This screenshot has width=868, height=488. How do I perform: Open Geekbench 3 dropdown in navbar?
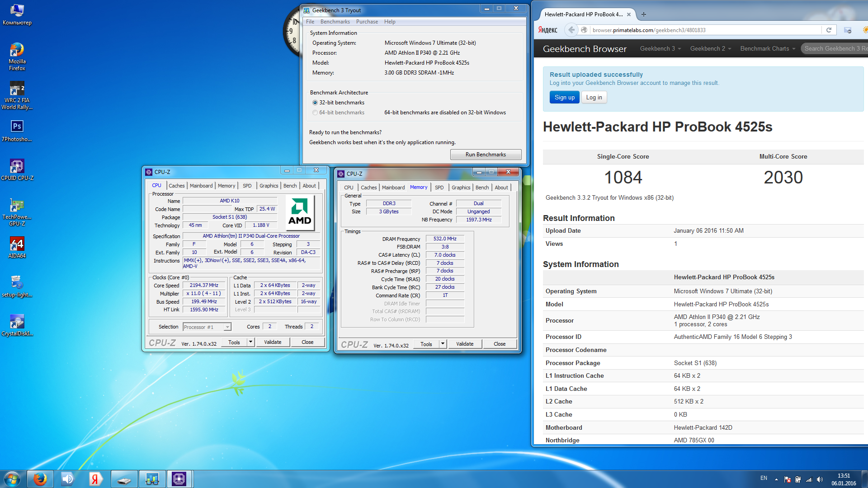click(x=660, y=48)
